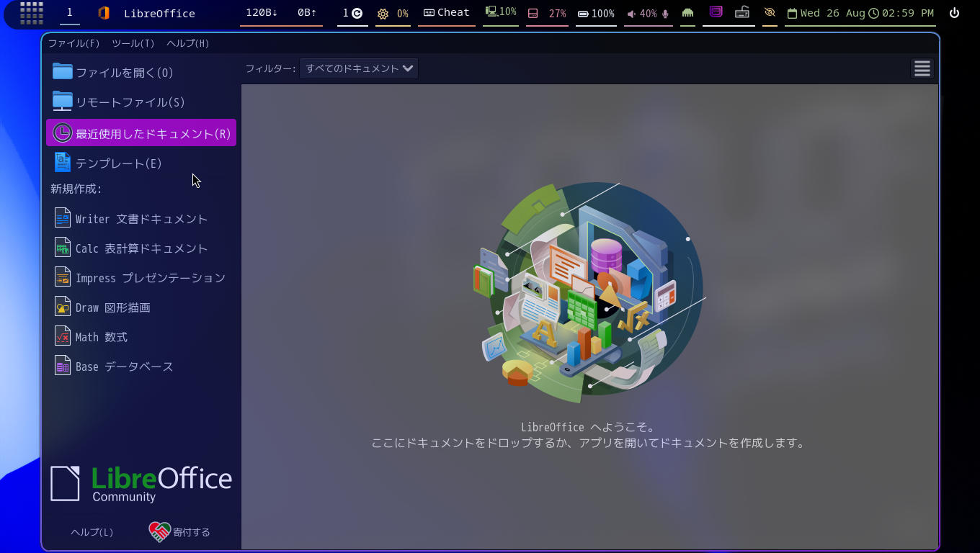Open the hamburger view menu icon
This screenshot has width=980, height=553.
point(922,68)
